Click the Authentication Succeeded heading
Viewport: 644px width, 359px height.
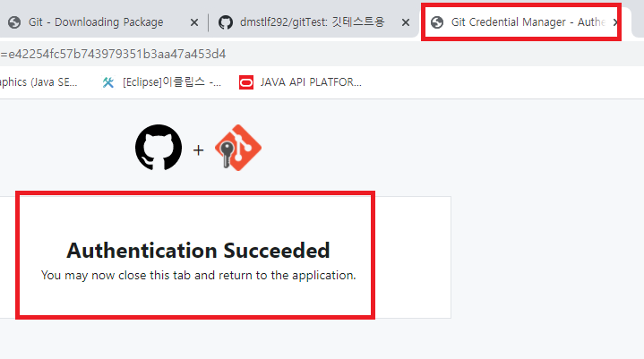tap(198, 251)
